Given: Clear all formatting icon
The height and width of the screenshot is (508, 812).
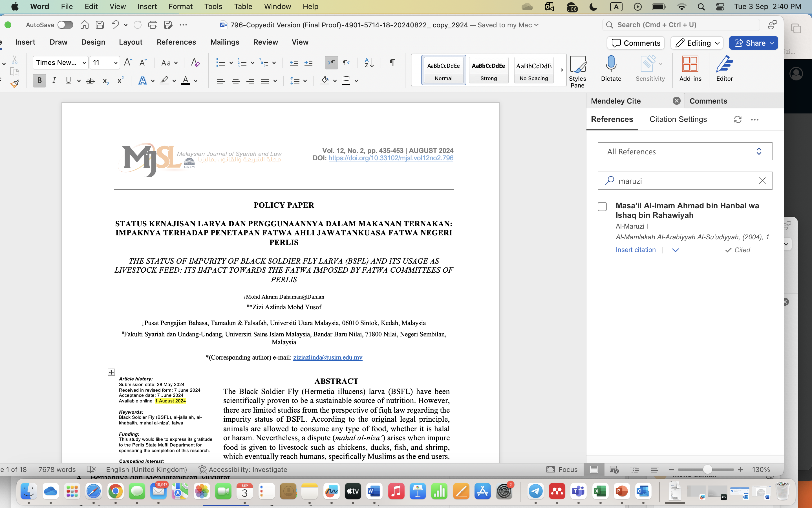Looking at the screenshot, I should 195,62.
